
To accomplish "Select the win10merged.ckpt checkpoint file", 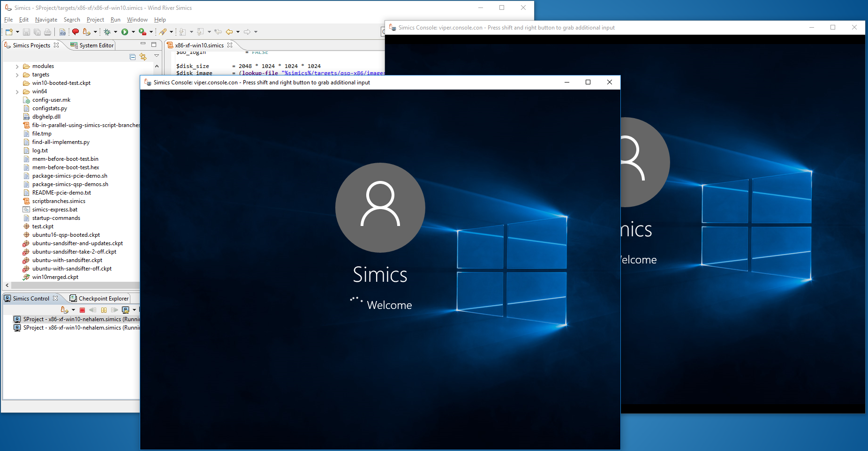I will click(x=55, y=277).
